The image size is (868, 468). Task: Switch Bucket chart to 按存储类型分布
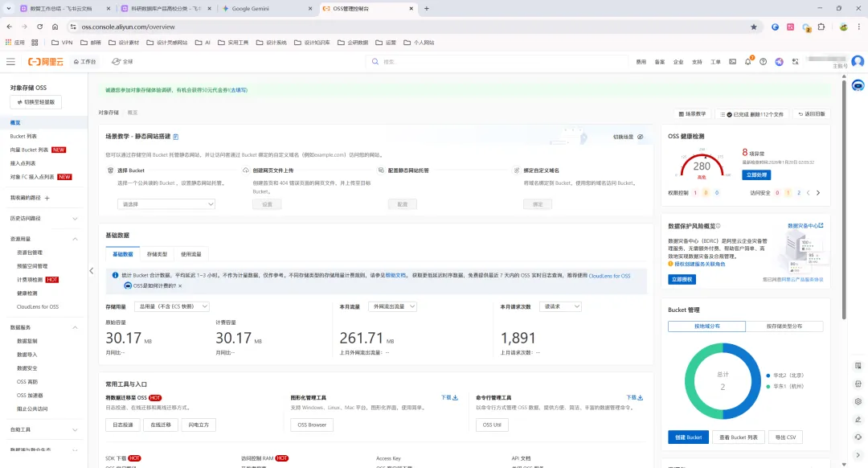pyautogui.click(x=784, y=326)
